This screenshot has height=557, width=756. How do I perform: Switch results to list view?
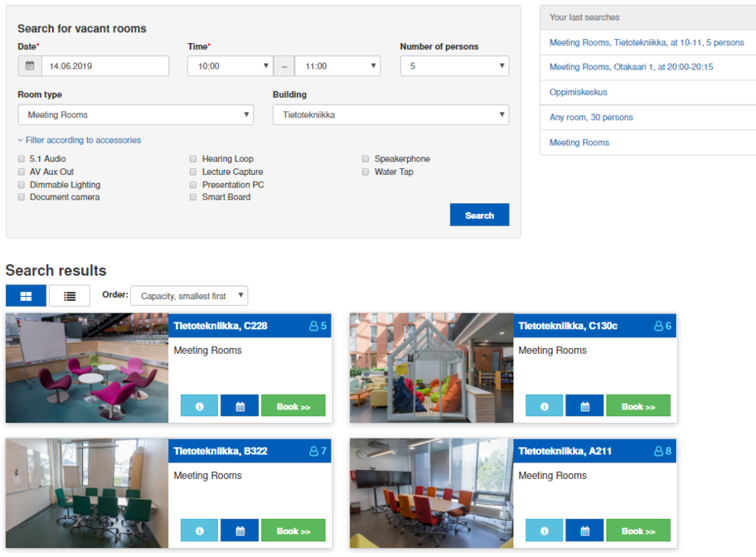coord(70,296)
